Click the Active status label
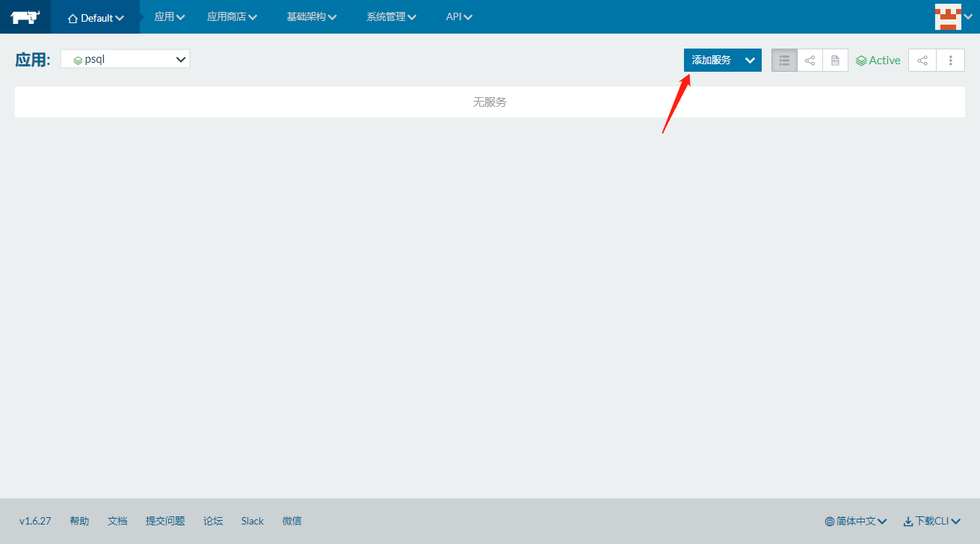Viewport: 980px width, 544px height. tap(878, 61)
